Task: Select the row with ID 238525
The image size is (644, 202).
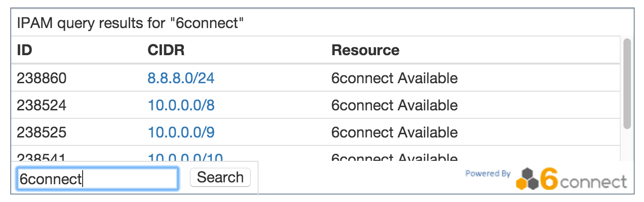Action: pyautogui.click(x=42, y=132)
